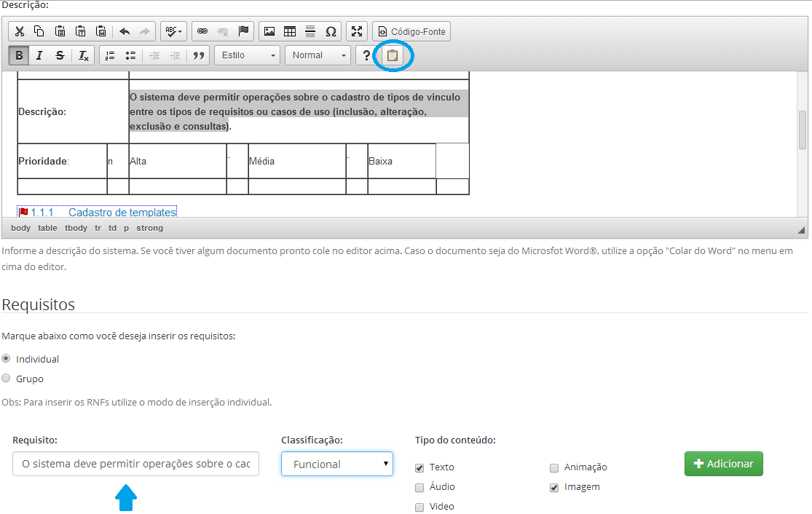
Task: Toggle strikethrough formatting
Action: [x=60, y=55]
